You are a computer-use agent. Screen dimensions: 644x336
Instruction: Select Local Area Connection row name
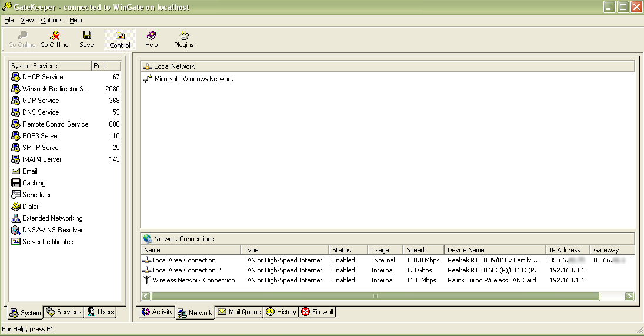(x=183, y=261)
